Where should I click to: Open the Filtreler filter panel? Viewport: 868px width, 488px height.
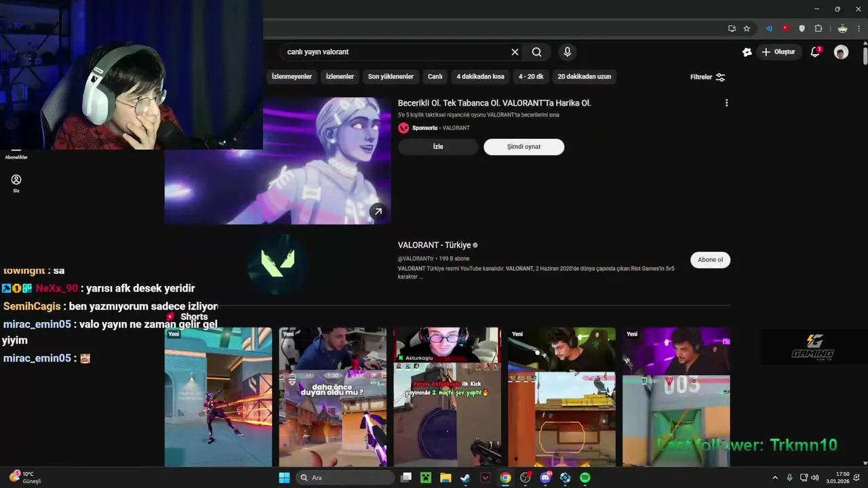707,77
